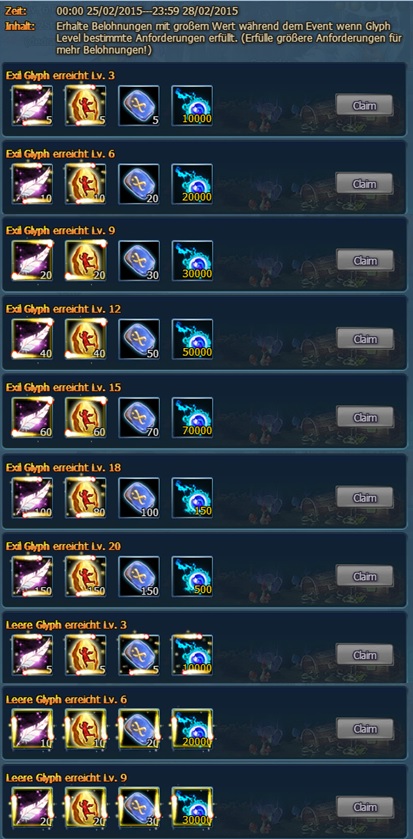This screenshot has width=413, height=839.
Task: Claim the Exil Glyph Lv. 12 reward
Action: coord(364,339)
